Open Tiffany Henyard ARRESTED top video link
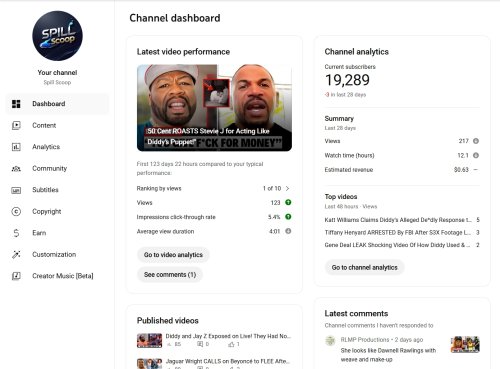Screen dimensions: 500x369 398,232
